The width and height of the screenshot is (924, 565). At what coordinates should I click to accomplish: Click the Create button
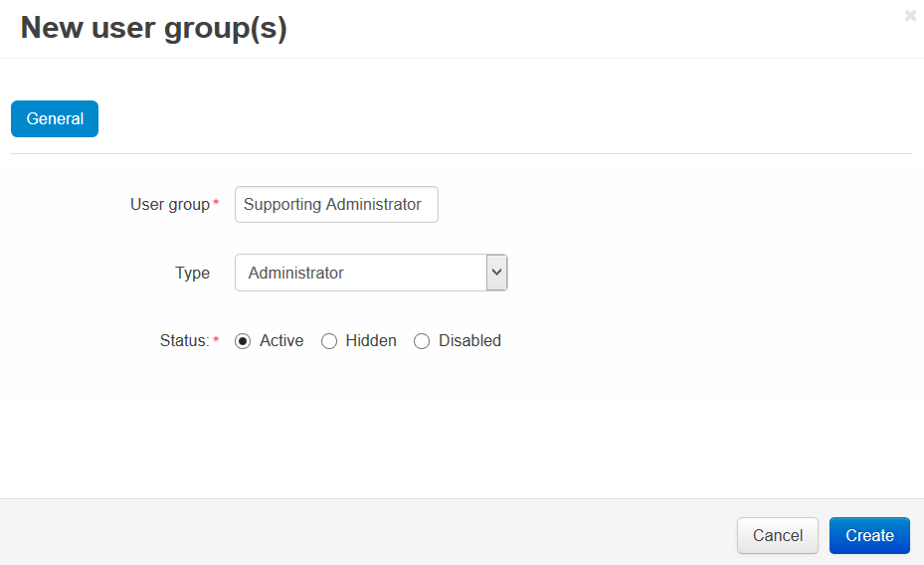[869, 535]
